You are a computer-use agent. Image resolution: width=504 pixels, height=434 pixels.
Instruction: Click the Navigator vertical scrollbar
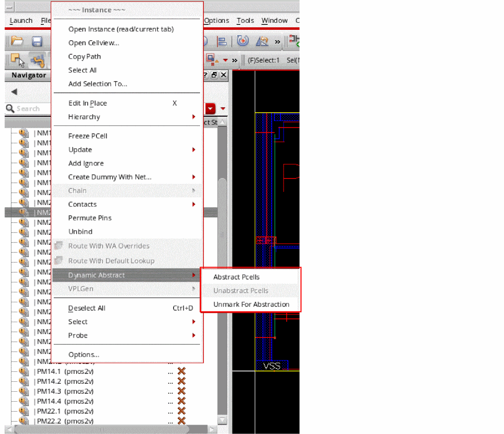(222, 209)
